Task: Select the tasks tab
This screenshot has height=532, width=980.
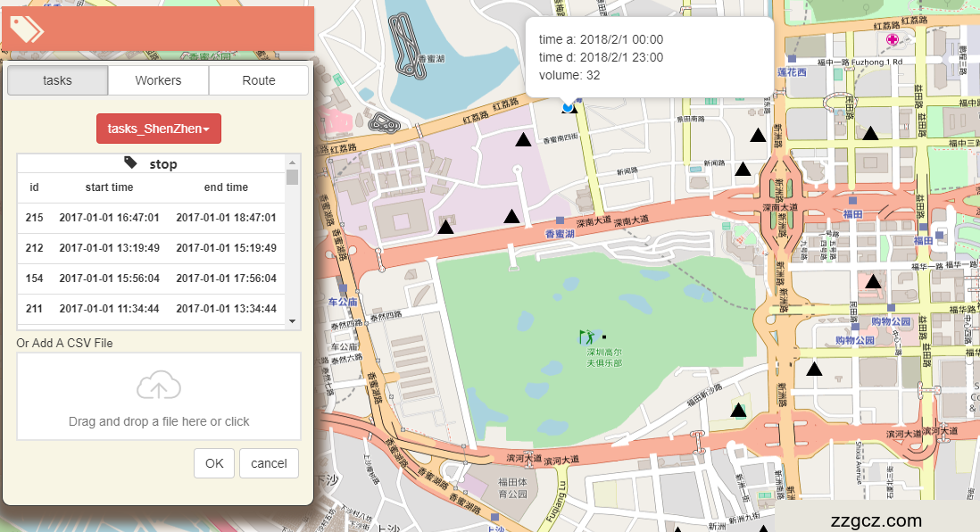Action: 57,80
